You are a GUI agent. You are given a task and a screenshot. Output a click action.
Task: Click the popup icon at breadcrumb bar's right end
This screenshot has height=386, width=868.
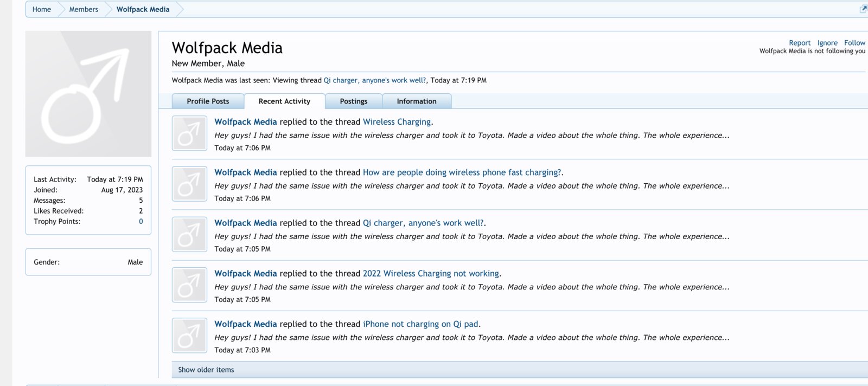[x=863, y=9]
